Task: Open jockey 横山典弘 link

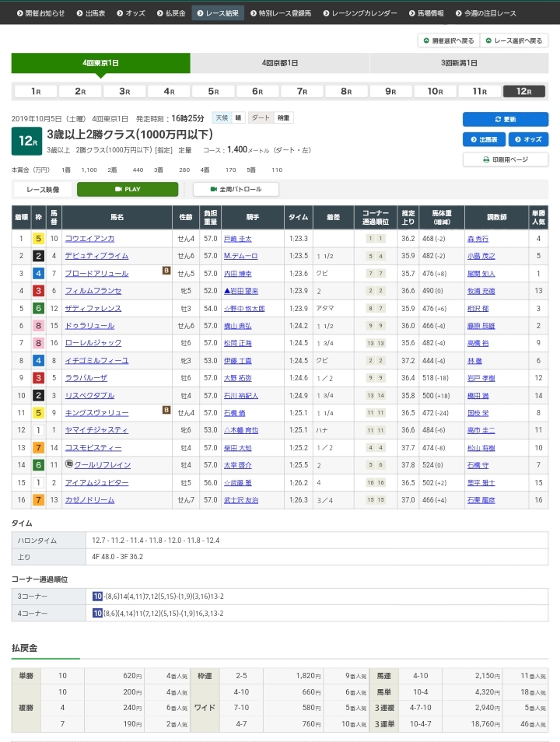Action: (238, 326)
